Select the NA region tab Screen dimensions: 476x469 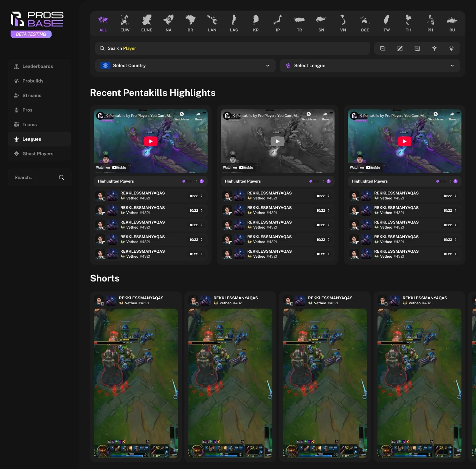coord(169,23)
